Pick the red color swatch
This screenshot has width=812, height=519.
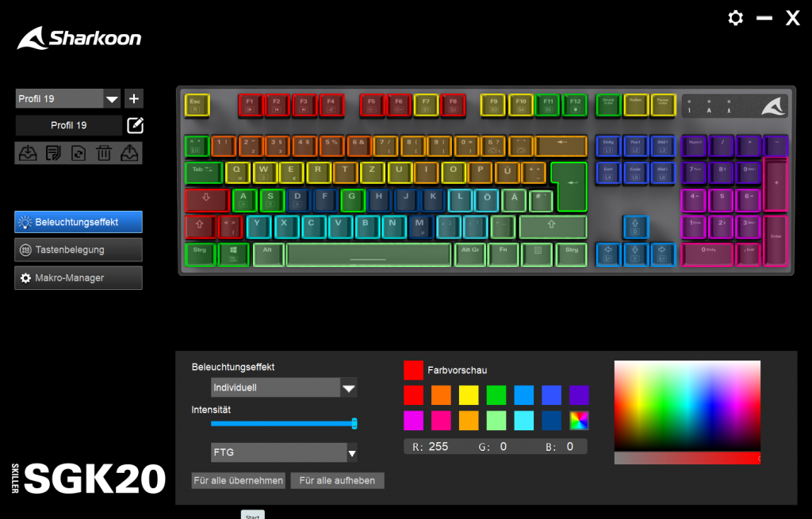coord(413,395)
